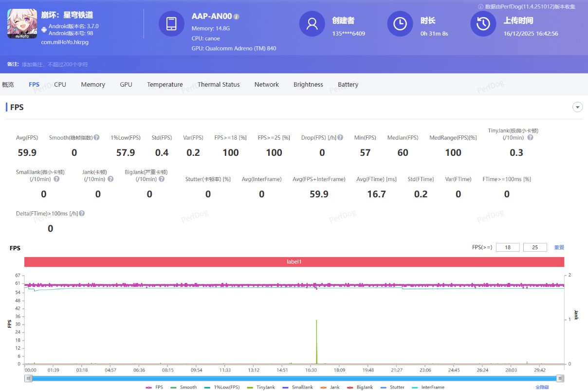
Task: Click the creator user avatar icon
Action: [312, 23]
